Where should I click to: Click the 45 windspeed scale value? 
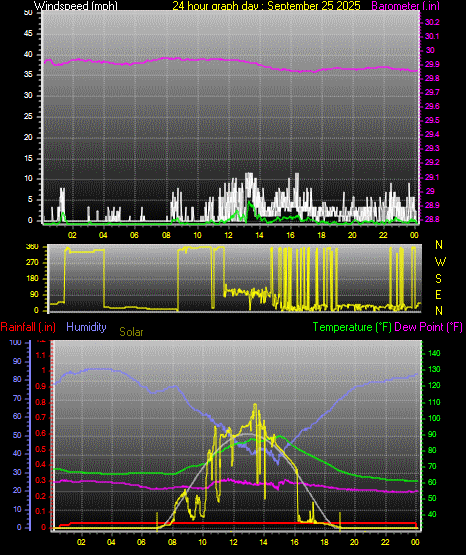tap(28, 34)
